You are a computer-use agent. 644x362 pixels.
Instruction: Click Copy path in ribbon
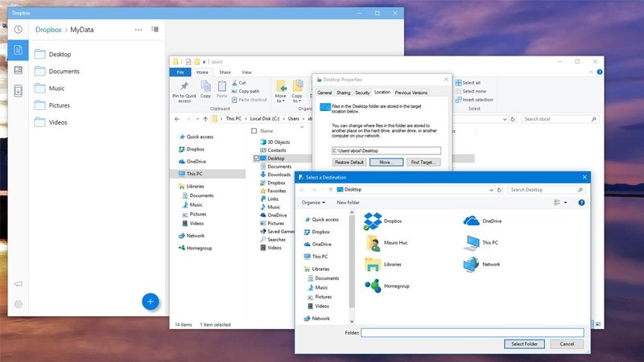point(246,91)
